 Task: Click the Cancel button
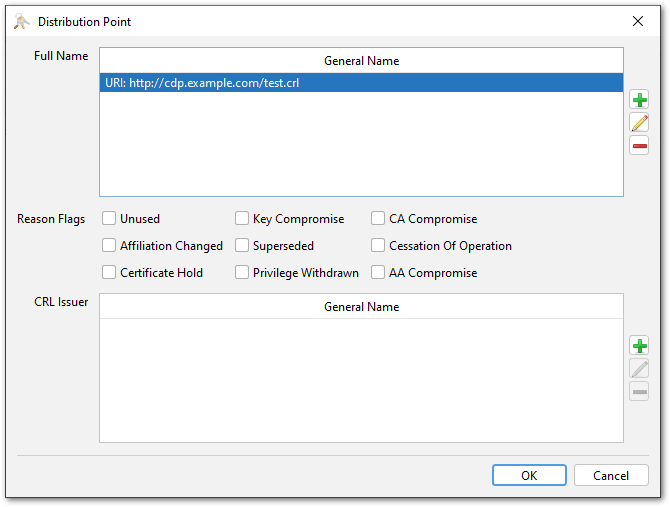pos(611,476)
